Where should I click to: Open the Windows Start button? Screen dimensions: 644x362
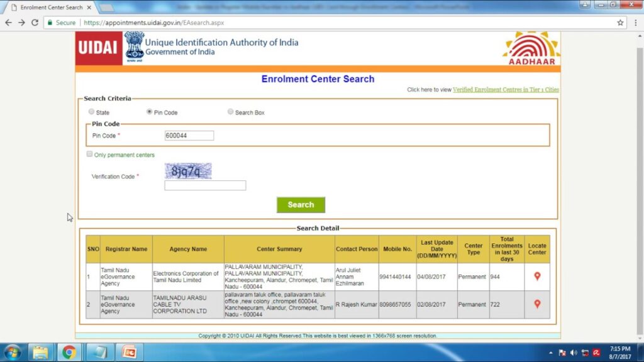pos(13,353)
